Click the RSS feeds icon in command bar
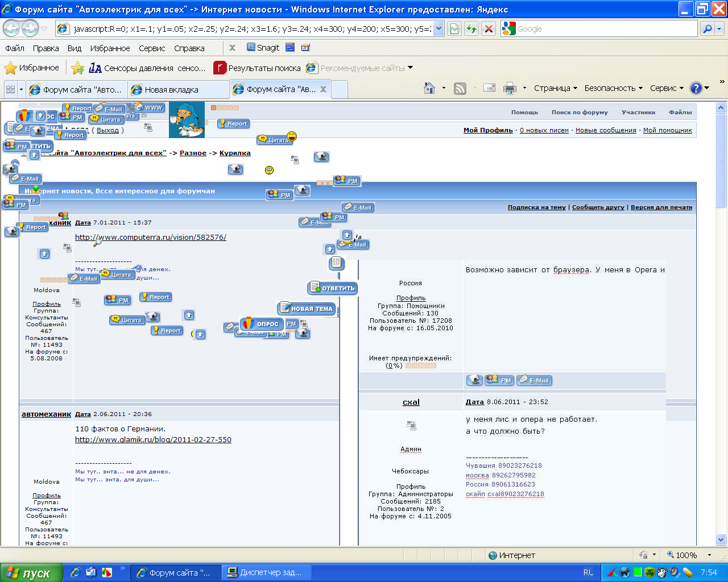This screenshot has height=582, width=728. [x=460, y=88]
